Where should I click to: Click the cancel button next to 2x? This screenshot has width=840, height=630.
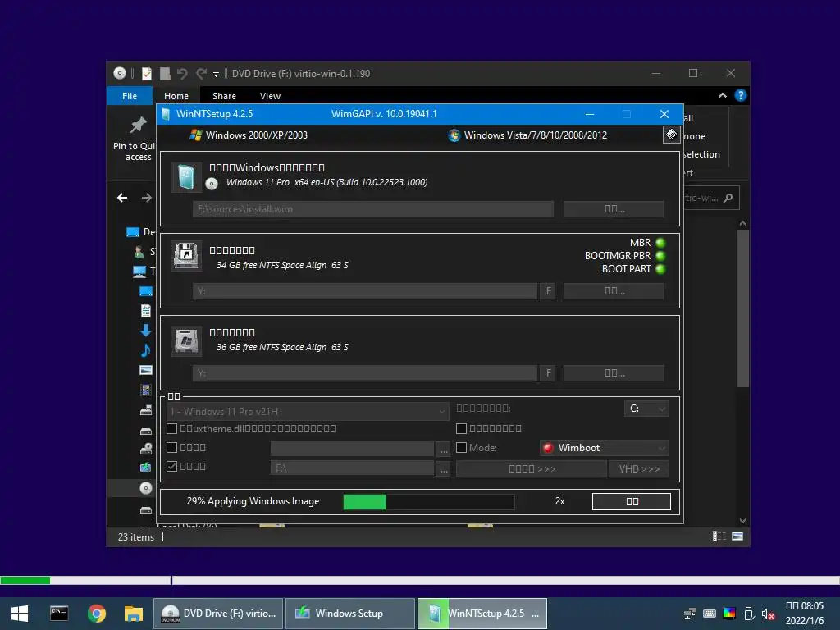[x=632, y=501]
